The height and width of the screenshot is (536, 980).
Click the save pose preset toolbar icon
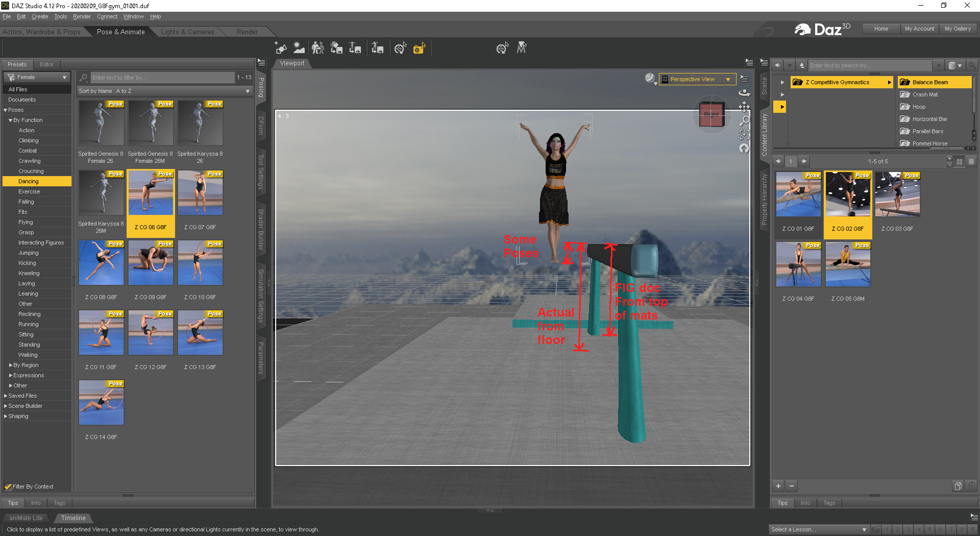(x=378, y=48)
